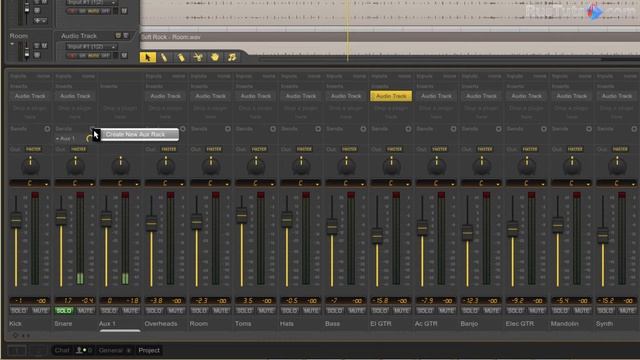Click the Soft Rock - Room.wav clip
Viewport: 640px width, 360px height.
(x=390, y=37)
